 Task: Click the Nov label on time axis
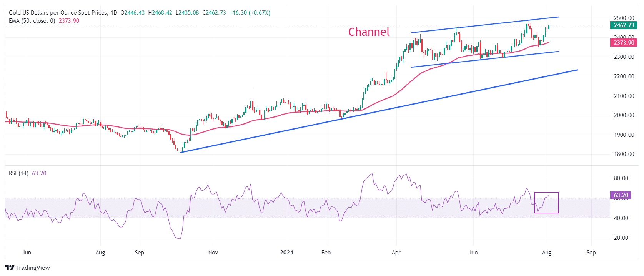[x=213, y=253]
